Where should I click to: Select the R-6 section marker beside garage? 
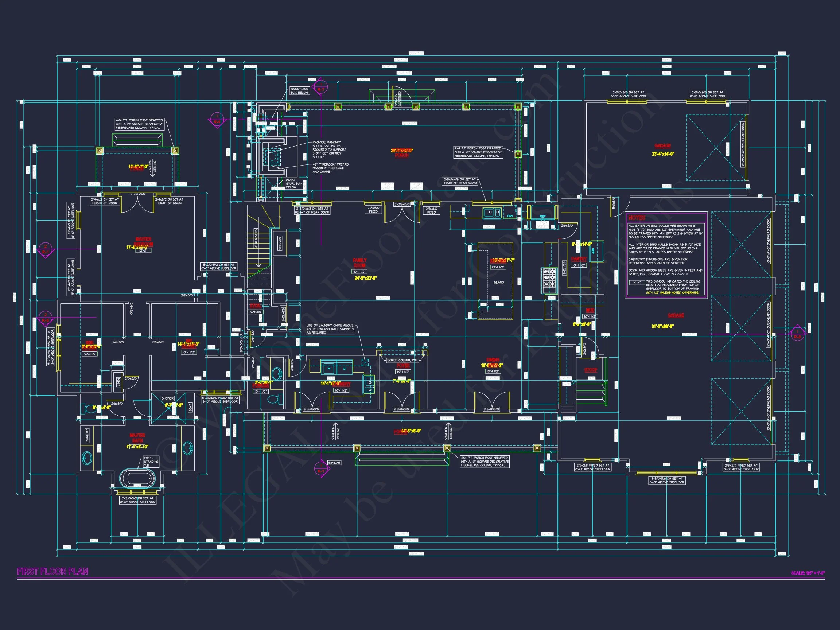[797, 334]
